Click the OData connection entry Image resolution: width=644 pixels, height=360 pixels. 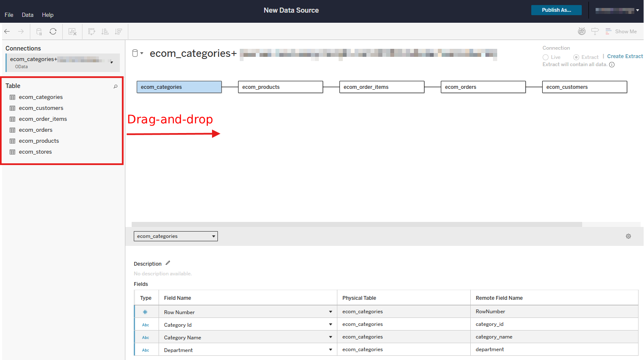(63, 63)
